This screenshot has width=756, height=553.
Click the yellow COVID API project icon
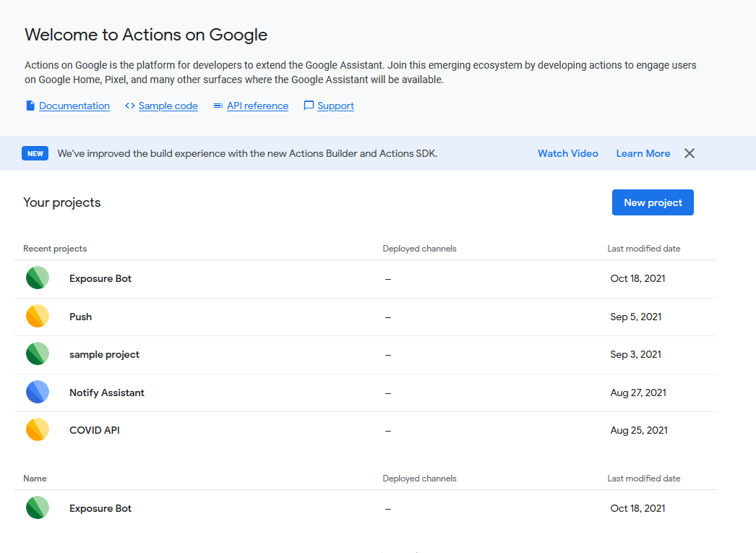[x=38, y=430]
